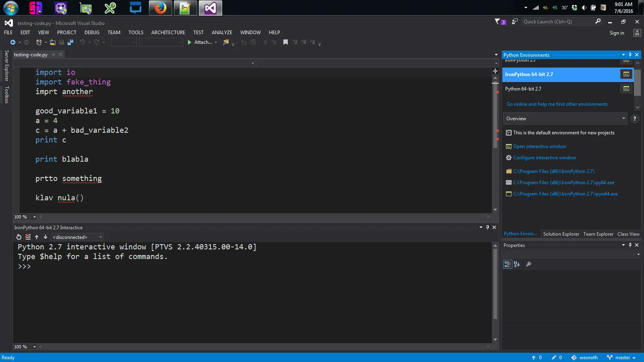Click the history next down-arrow icon
The width and height of the screenshot is (644, 362).
point(45,237)
